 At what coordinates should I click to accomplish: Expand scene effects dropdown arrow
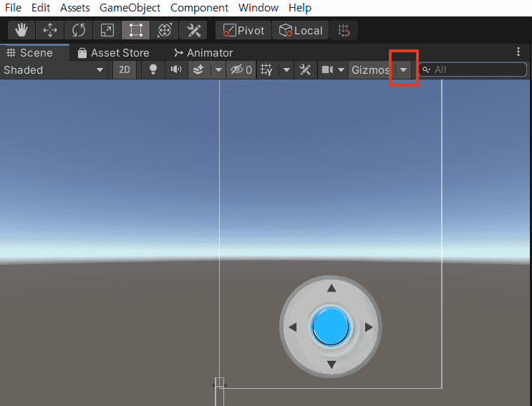coord(218,70)
